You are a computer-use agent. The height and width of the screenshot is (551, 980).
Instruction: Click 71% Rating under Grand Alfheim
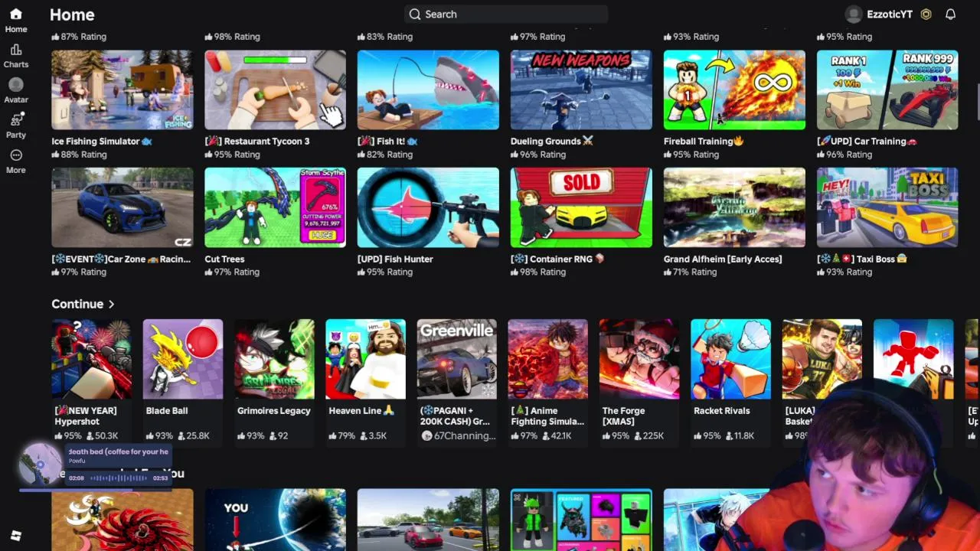coord(691,272)
